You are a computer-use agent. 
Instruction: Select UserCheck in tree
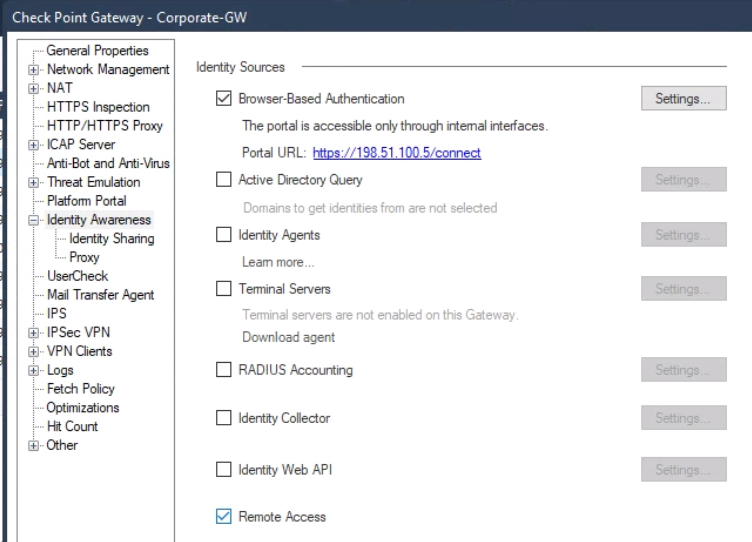click(x=78, y=276)
